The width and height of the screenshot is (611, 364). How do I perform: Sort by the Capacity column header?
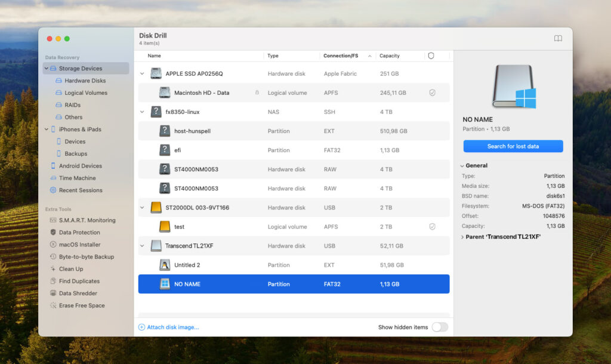(x=390, y=55)
